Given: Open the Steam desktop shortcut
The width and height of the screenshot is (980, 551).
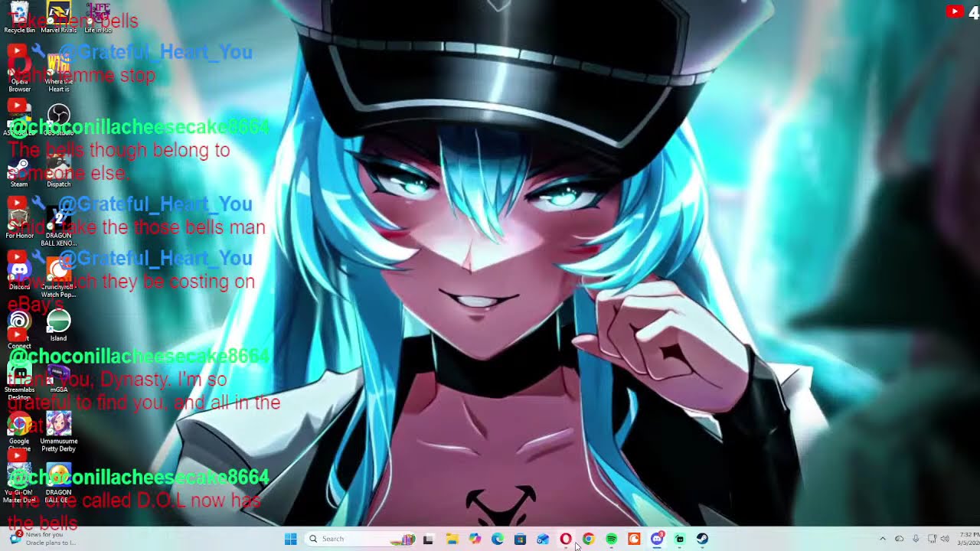Looking at the screenshot, I should coord(19,171).
